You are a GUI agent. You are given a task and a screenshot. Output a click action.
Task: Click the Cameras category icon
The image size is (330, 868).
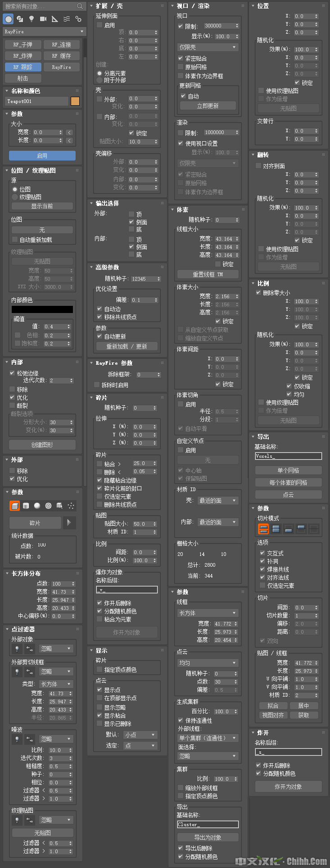coord(43,19)
